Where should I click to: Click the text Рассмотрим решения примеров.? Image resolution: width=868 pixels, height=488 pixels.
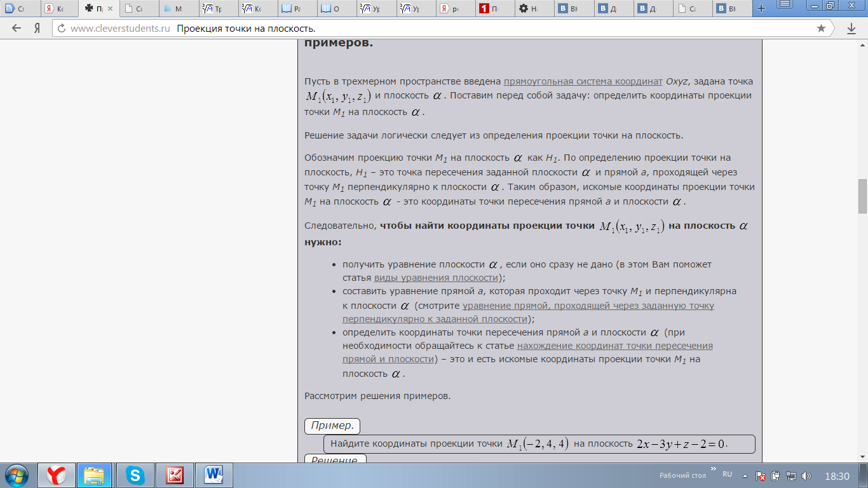coord(377,396)
